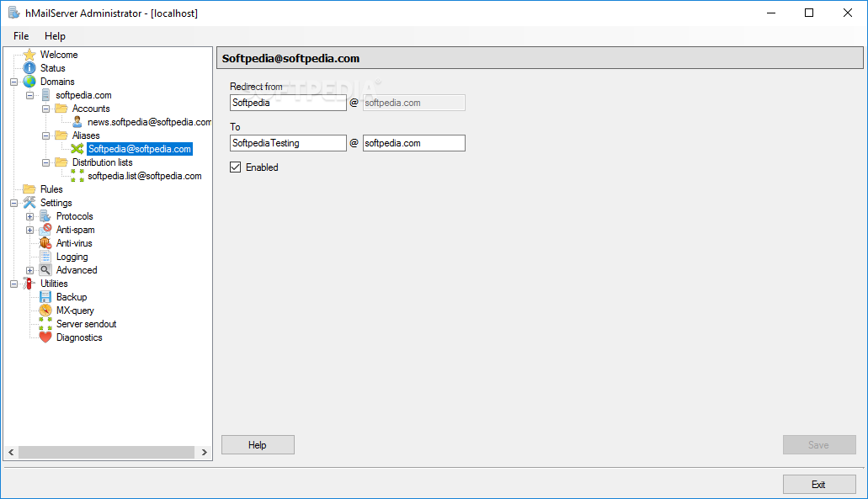Viewport: 868px width, 499px height.
Task: Open the Help menu
Action: (x=55, y=36)
